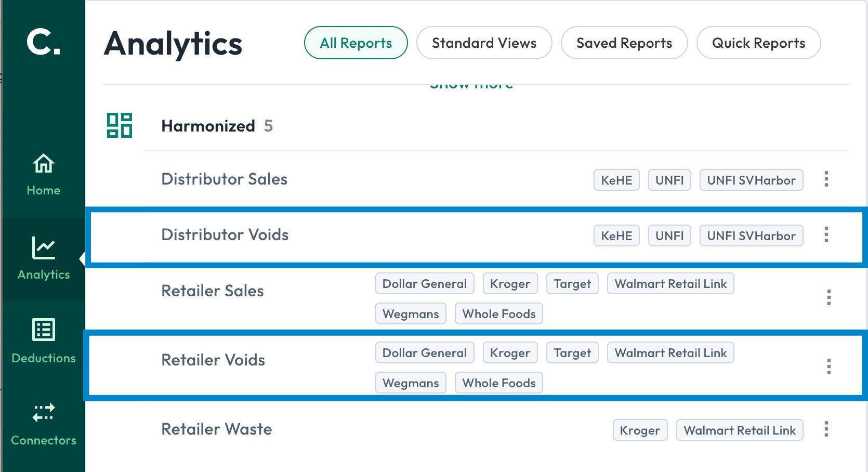Screen dimensions: 868x472
Task: Click the Whole Foods tag under Retailer Sales
Action: tap(499, 314)
